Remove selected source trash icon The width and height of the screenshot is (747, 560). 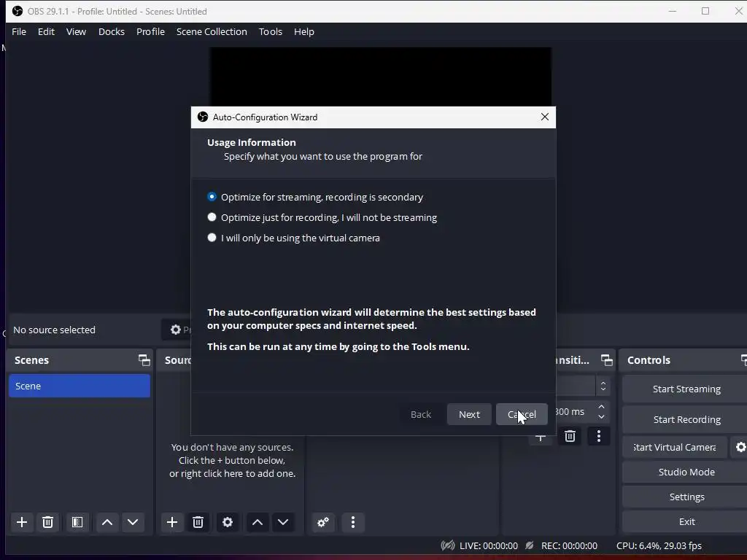point(198,522)
